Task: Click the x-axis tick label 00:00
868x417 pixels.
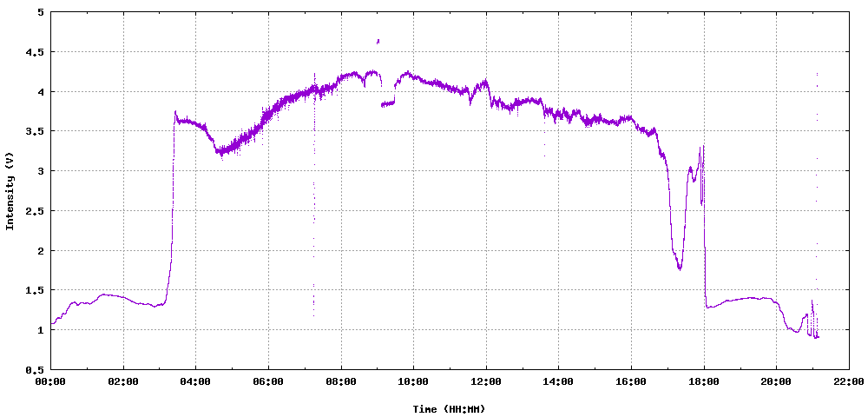Action: click(x=51, y=381)
